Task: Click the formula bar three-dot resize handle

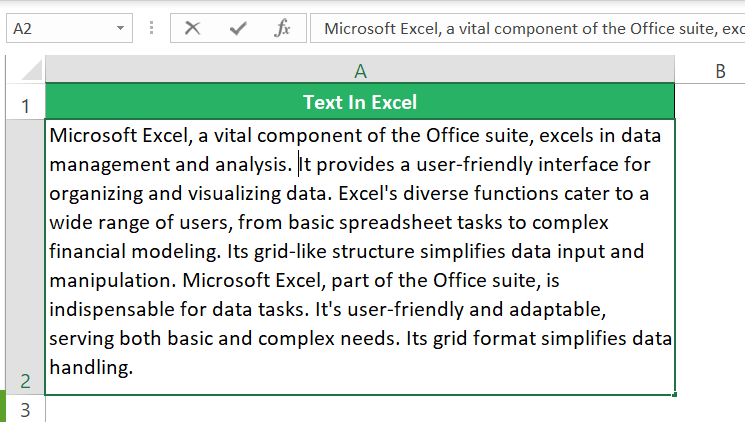Action: click(x=151, y=29)
